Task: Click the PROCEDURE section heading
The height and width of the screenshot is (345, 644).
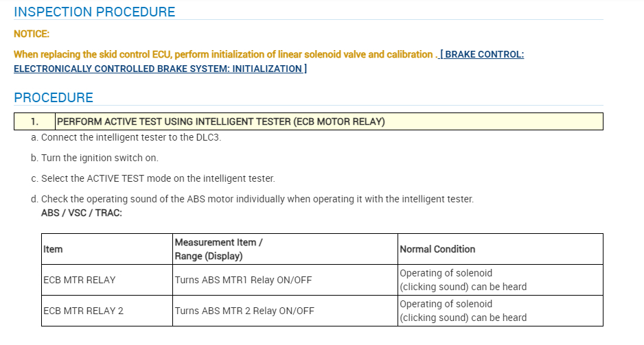Action: pyautogui.click(x=54, y=97)
